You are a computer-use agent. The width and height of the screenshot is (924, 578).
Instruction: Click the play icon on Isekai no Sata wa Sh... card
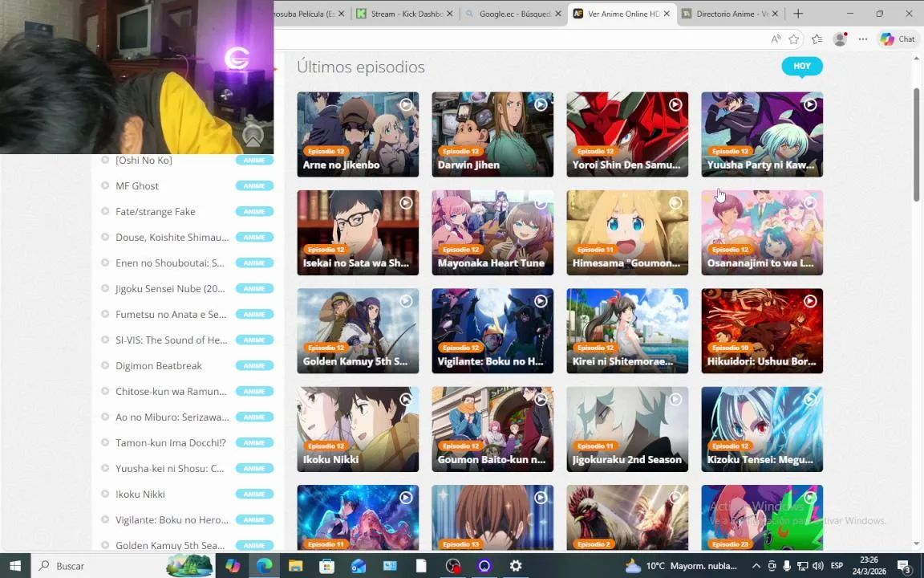pyautogui.click(x=406, y=203)
